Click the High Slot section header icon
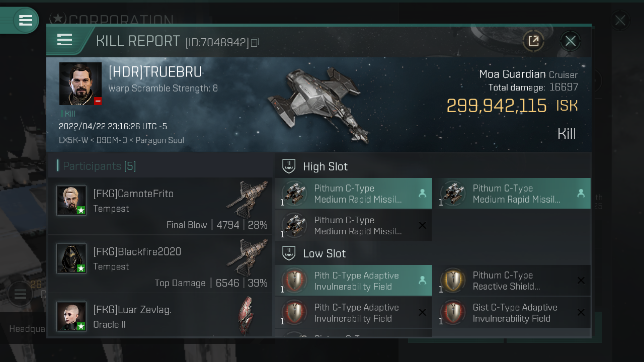The image size is (644, 362). [289, 166]
